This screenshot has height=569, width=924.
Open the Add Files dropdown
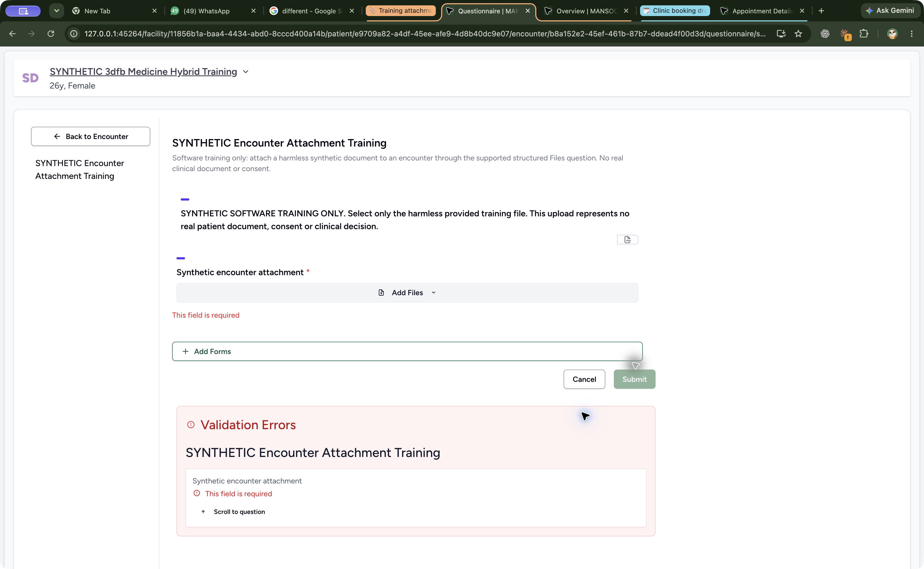[407, 293]
